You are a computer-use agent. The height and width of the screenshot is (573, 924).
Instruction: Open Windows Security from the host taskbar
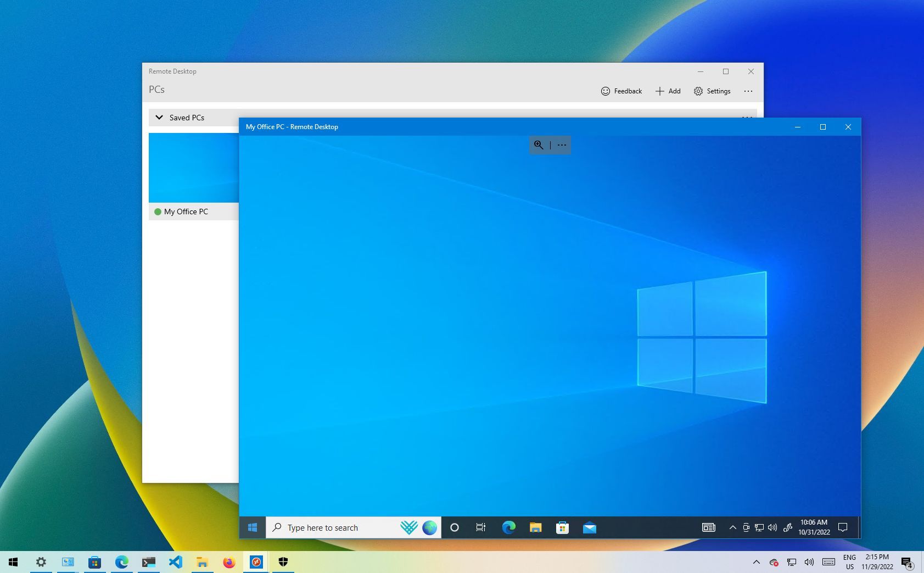[283, 562]
